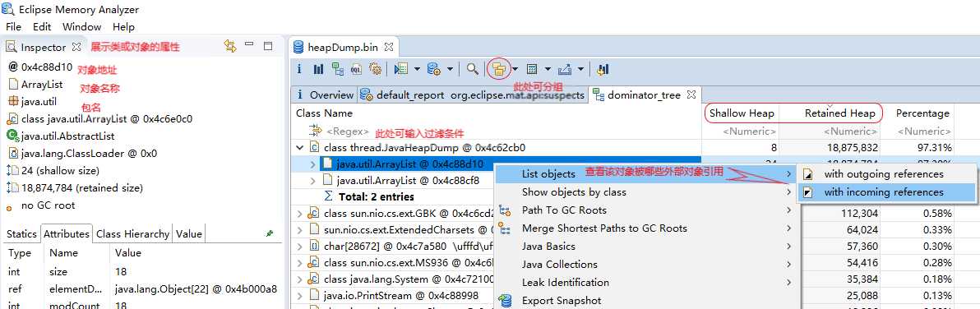Expand java.io.PrintStream @ 0x4c88998 node
This screenshot has height=309, width=980.
300,295
